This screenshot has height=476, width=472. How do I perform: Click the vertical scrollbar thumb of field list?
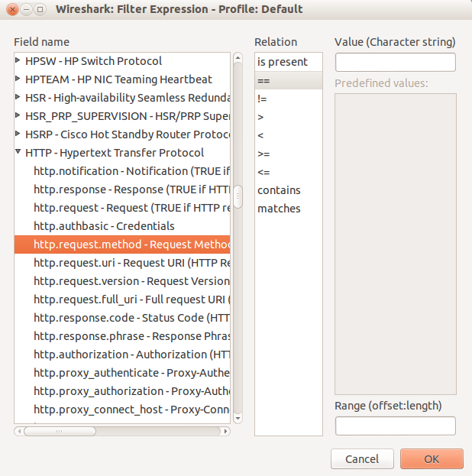pyautogui.click(x=238, y=196)
